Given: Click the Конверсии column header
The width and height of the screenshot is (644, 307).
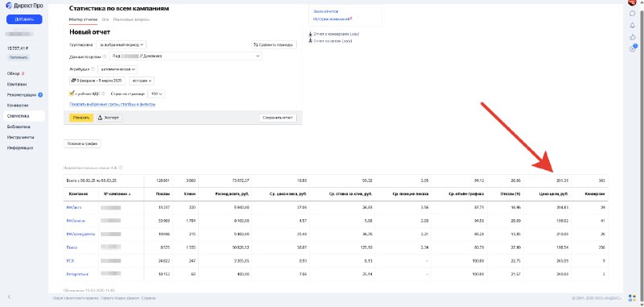Looking at the screenshot, I should pyautogui.click(x=595, y=194).
